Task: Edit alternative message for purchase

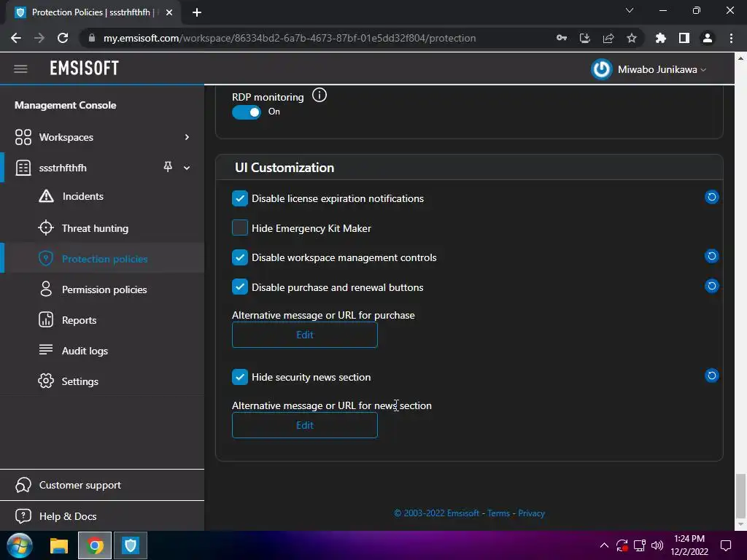Action: pos(305,335)
